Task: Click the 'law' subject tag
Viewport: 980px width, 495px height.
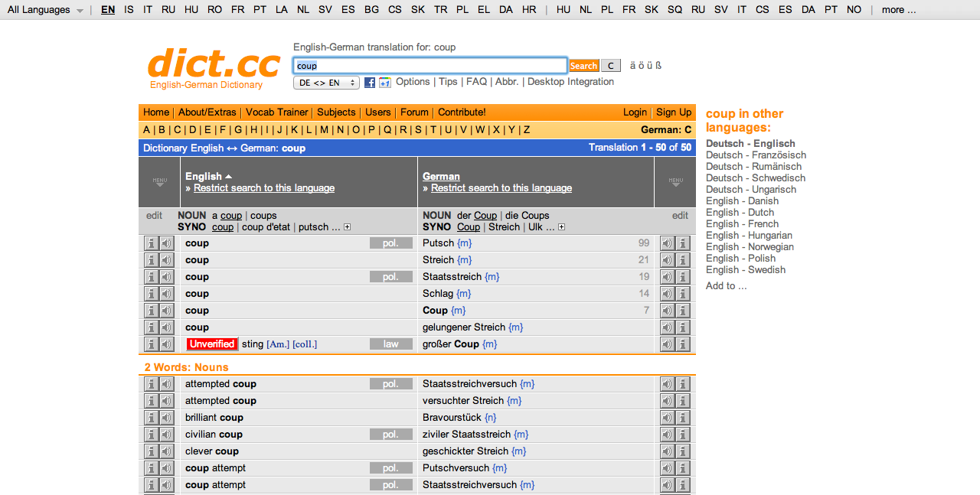Action: [x=391, y=344]
